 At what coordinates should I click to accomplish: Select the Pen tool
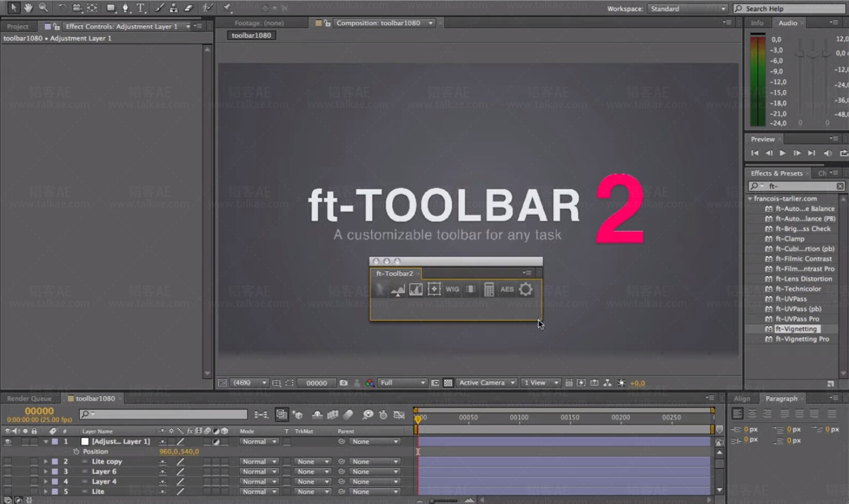[x=126, y=8]
